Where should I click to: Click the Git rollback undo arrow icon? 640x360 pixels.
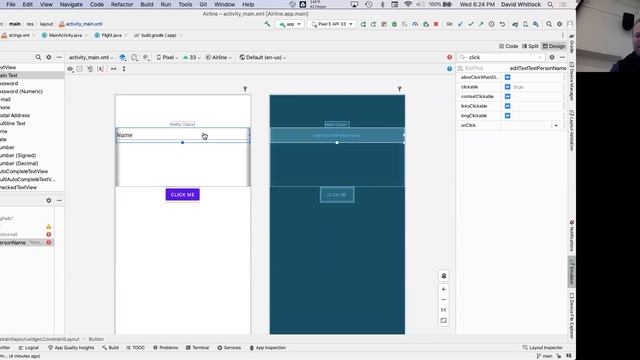502,24
